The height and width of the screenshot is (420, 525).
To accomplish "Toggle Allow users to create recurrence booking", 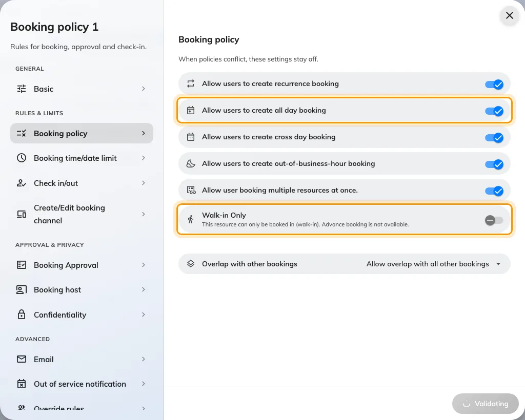I will 494,84.
